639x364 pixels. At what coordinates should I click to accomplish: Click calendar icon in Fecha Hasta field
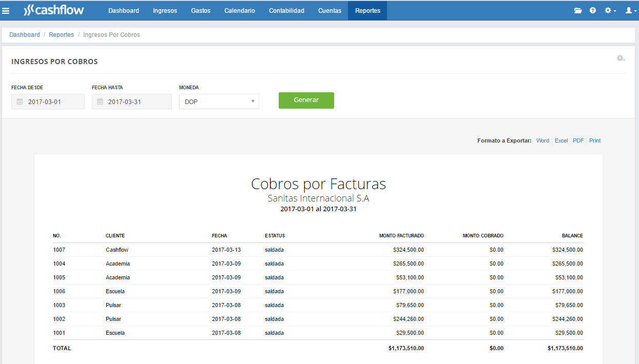[100, 102]
